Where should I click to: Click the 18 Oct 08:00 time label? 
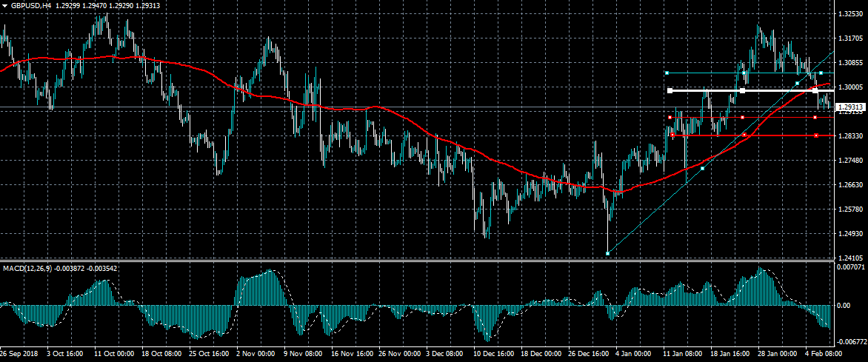[x=161, y=353]
